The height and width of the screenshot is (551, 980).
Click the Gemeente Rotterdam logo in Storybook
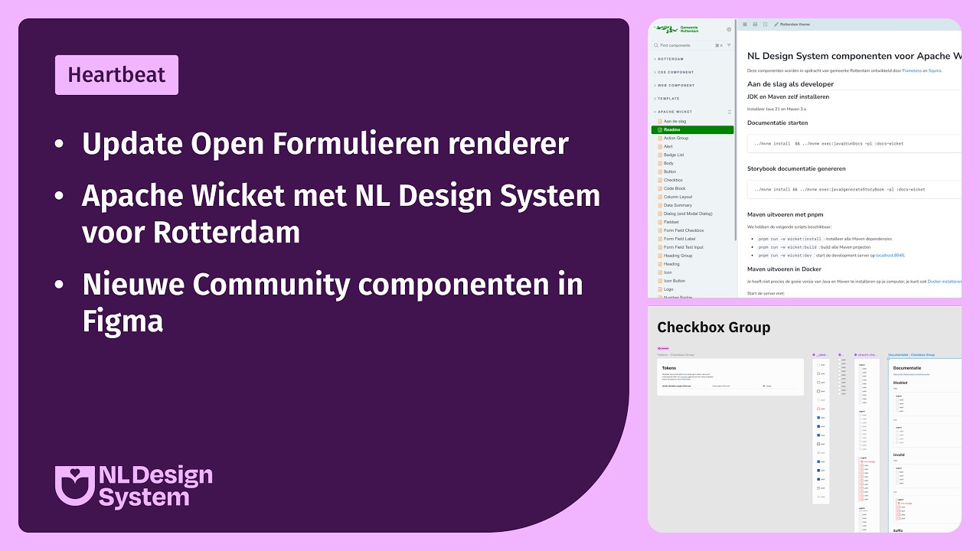coord(676,29)
